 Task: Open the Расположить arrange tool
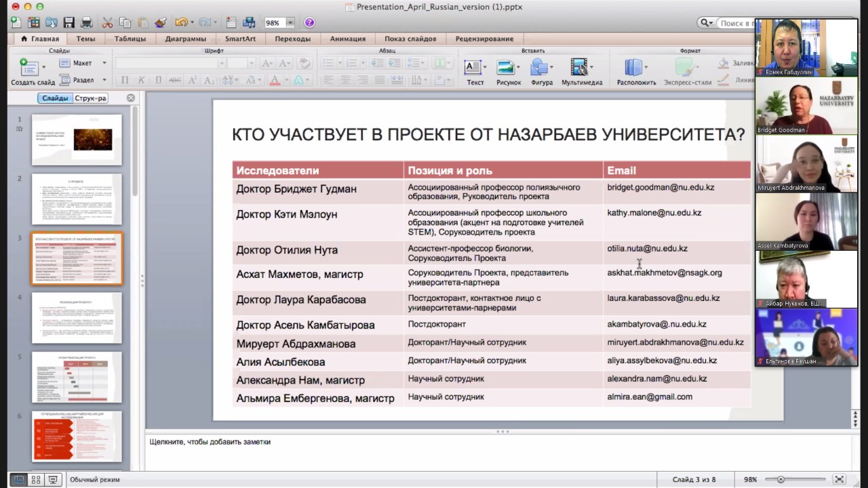pos(636,73)
